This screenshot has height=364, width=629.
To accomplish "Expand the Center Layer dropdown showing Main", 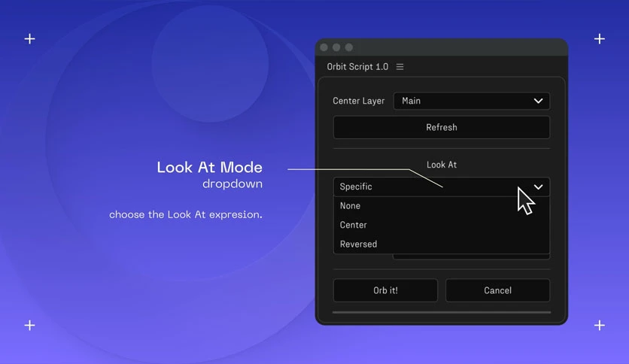I will pyautogui.click(x=471, y=101).
